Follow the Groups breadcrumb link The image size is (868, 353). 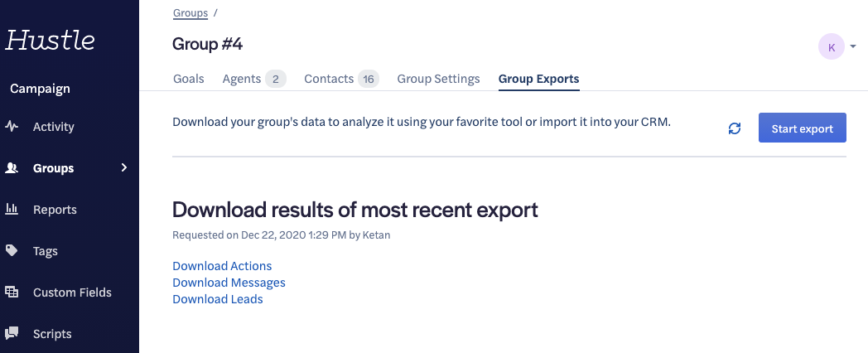(x=190, y=12)
